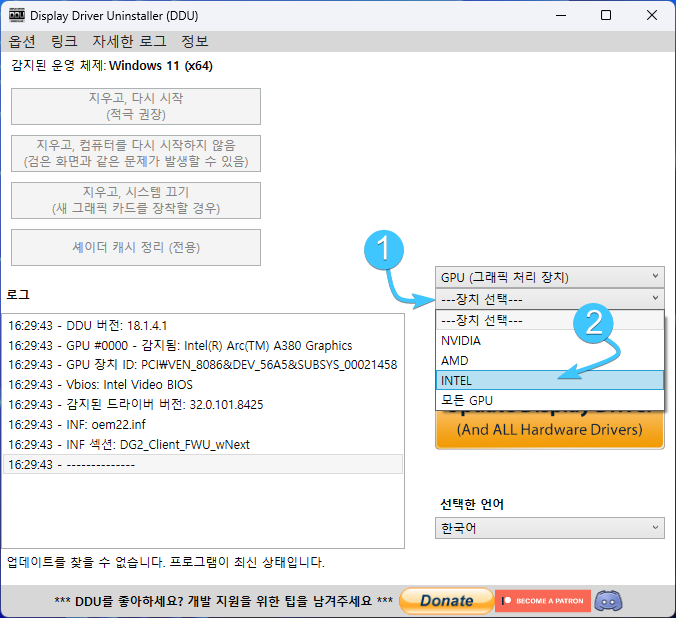Choose NVIDIA in the device dropdown
676x618 pixels.
pos(549,340)
